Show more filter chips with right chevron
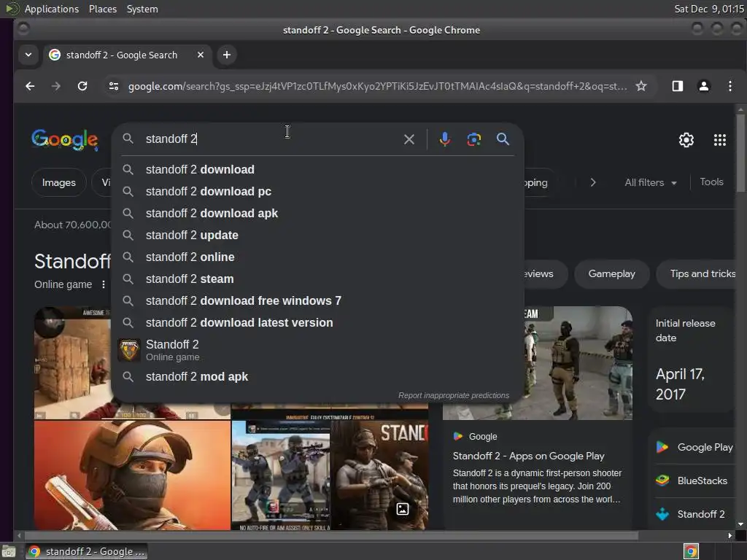This screenshot has height=560, width=747. tap(593, 182)
